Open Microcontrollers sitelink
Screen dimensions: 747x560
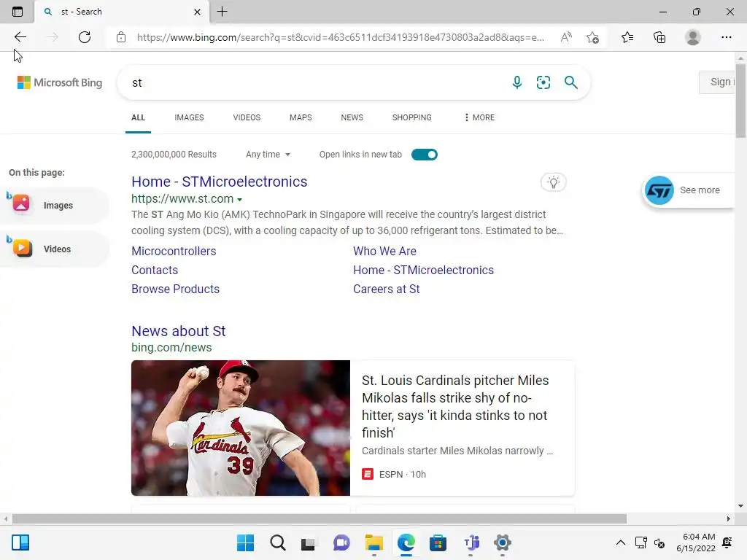click(174, 251)
